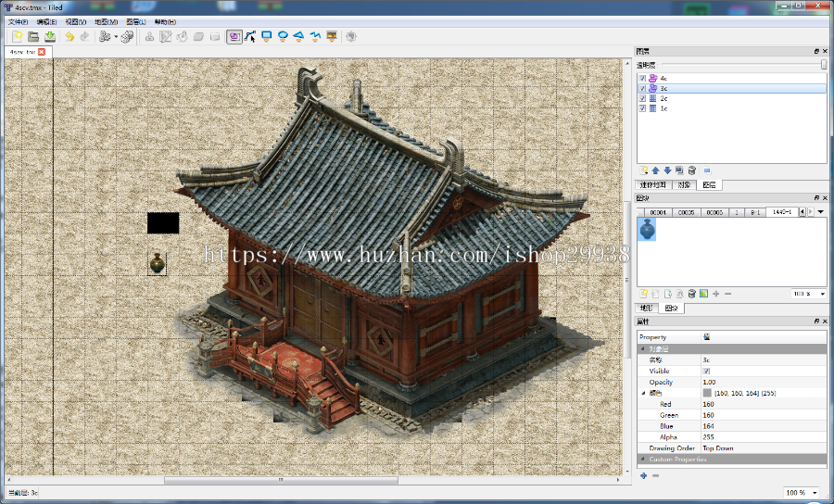Screen dimensions: 834x504
Task: Click the layer color swatch [160, 160, 164]
Action: [707, 393]
